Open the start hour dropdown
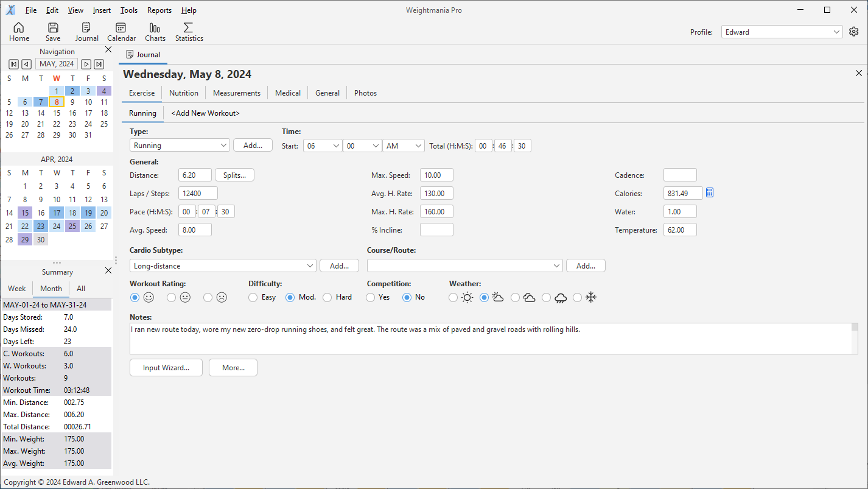Image resolution: width=868 pixels, height=489 pixels. click(323, 146)
